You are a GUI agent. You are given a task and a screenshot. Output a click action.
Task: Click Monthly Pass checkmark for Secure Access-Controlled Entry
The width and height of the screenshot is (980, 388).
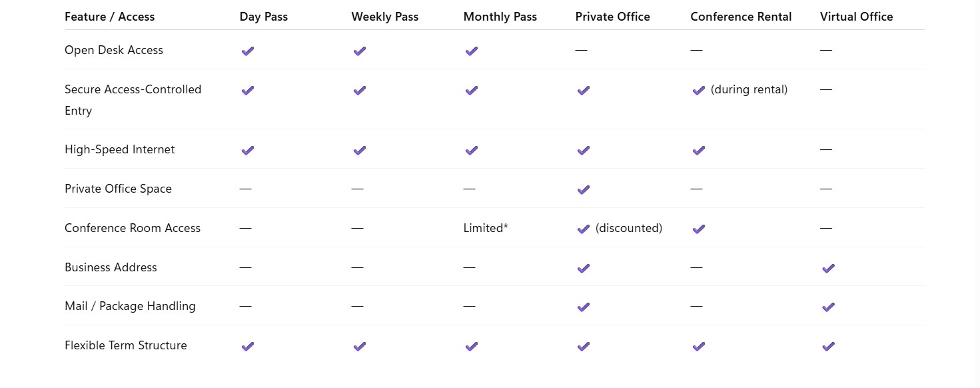click(x=472, y=90)
